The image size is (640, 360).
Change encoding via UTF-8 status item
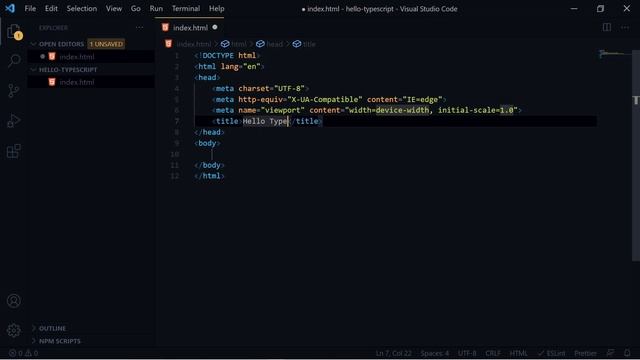467,353
